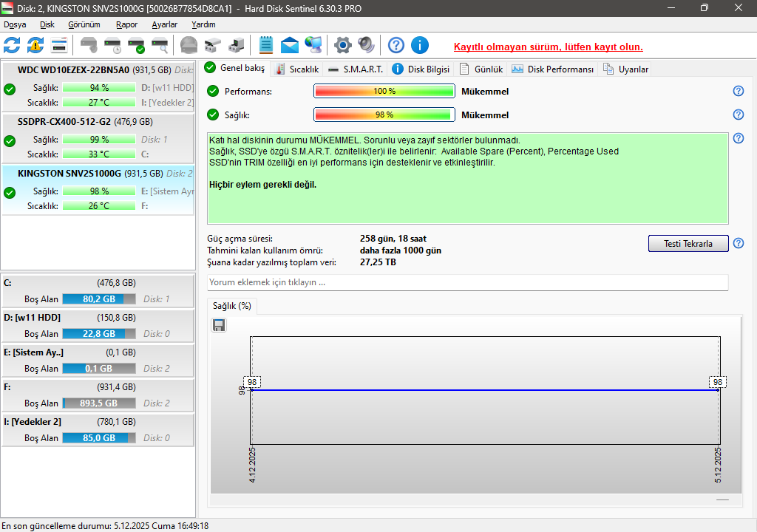Select the I: [Yedekler 2] partition

(x=98, y=429)
